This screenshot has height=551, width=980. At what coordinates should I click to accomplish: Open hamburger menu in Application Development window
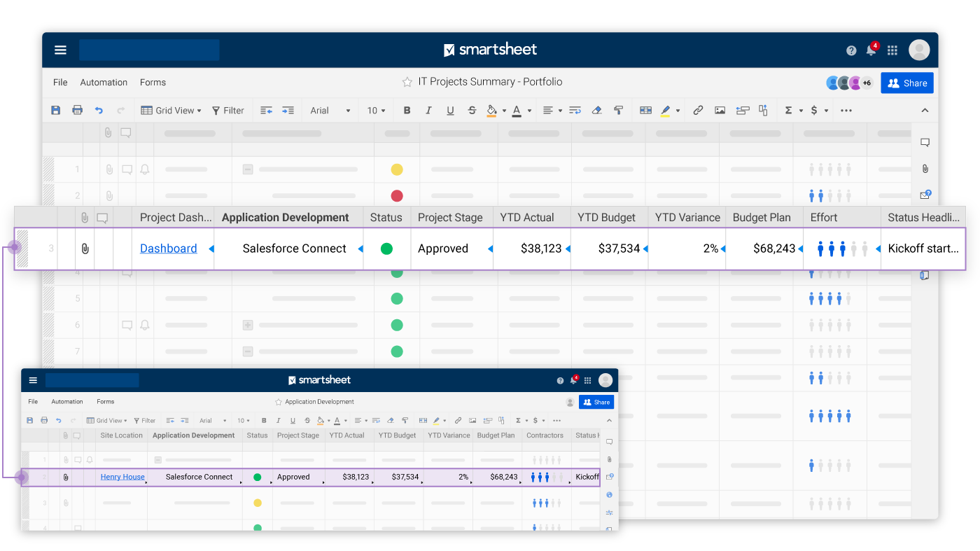[33, 380]
